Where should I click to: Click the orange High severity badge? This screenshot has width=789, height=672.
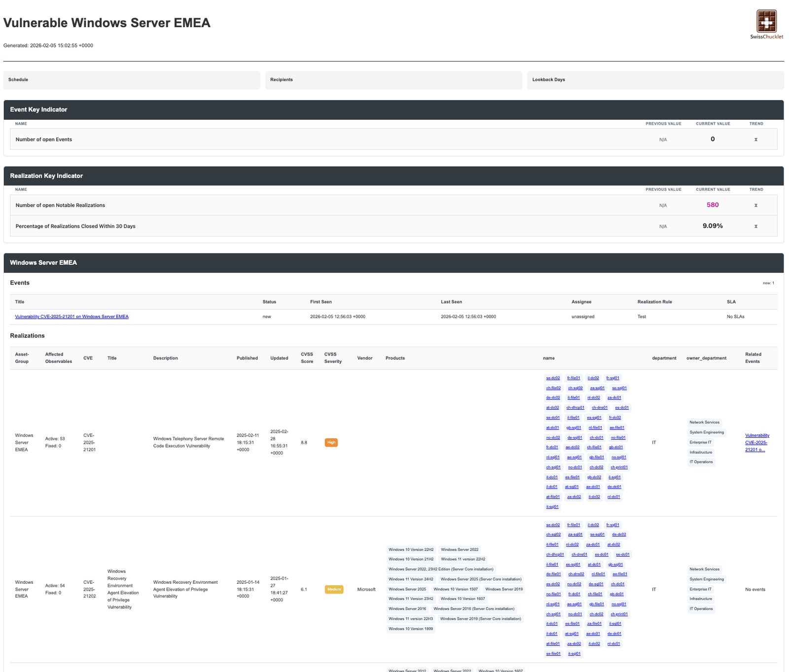[x=331, y=442]
